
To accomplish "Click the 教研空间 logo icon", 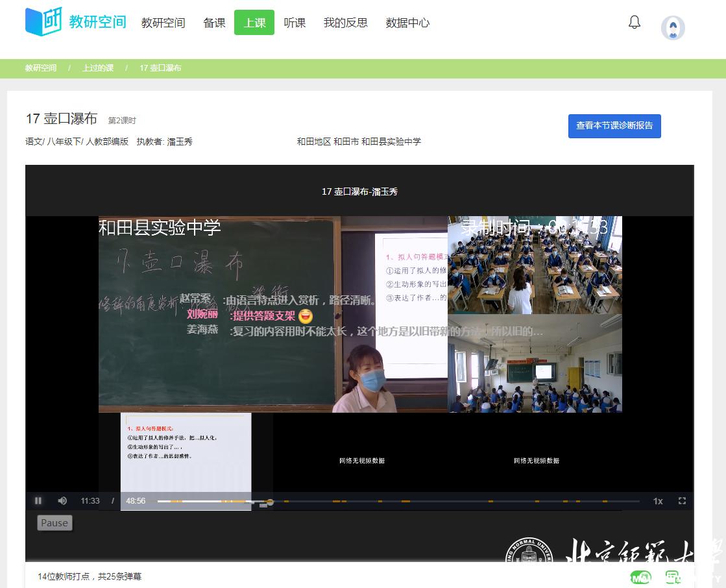I will click(43, 22).
